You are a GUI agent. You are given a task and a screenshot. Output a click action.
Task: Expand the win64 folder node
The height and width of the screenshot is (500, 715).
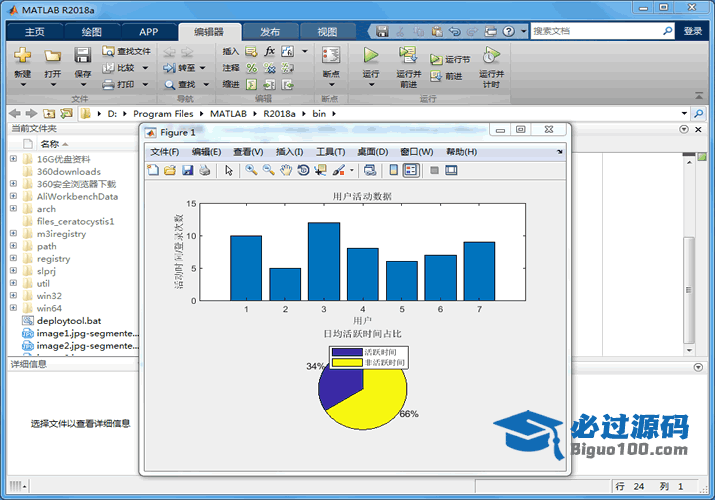[x=14, y=308]
